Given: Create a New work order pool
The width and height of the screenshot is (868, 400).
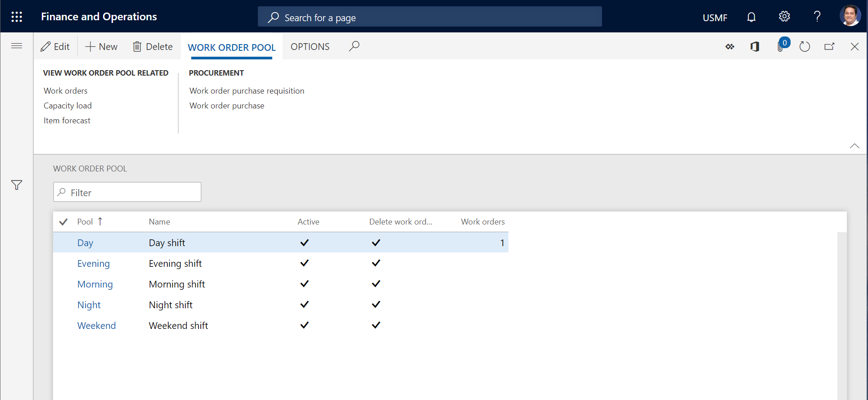Looking at the screenshot, I should coord(101,46).
